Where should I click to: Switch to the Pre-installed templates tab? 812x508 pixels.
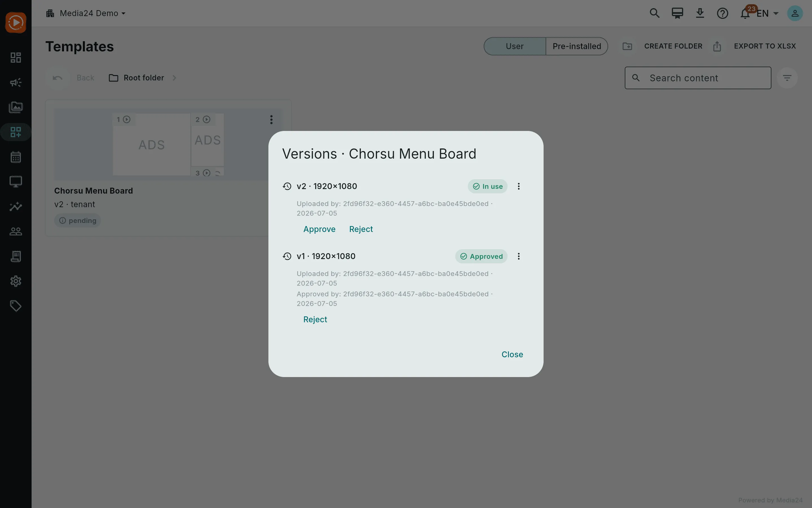(577, 46)
